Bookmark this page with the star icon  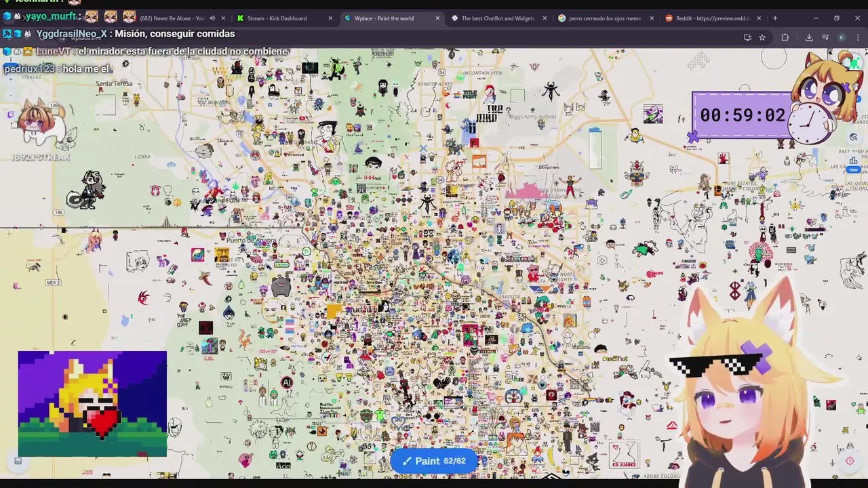click(762, 37)
